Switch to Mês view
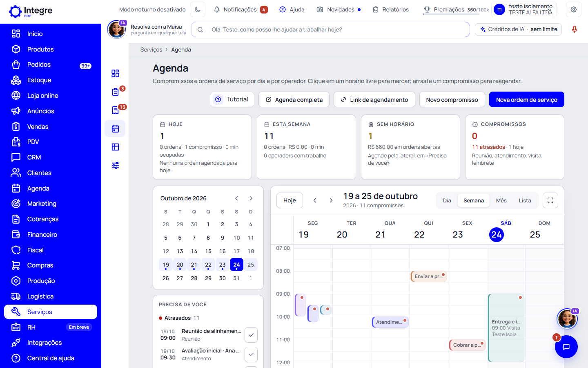The image size is (588, 368). pos(501,200)
